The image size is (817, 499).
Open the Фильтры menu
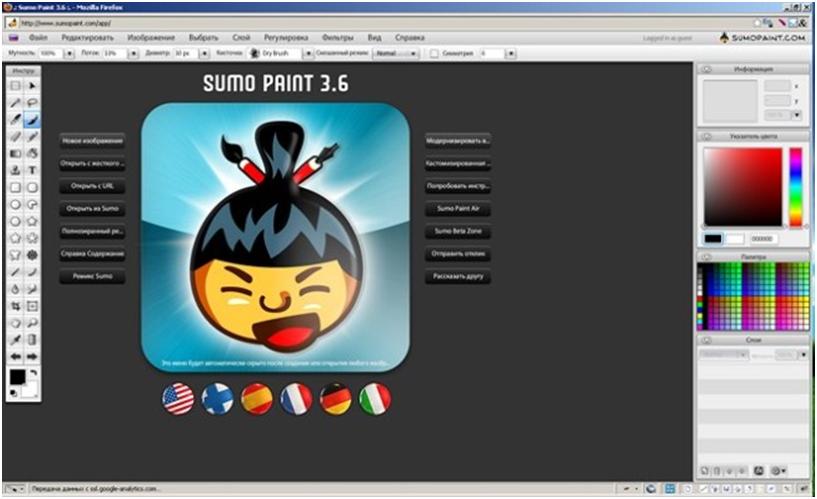tap(338, 38)
